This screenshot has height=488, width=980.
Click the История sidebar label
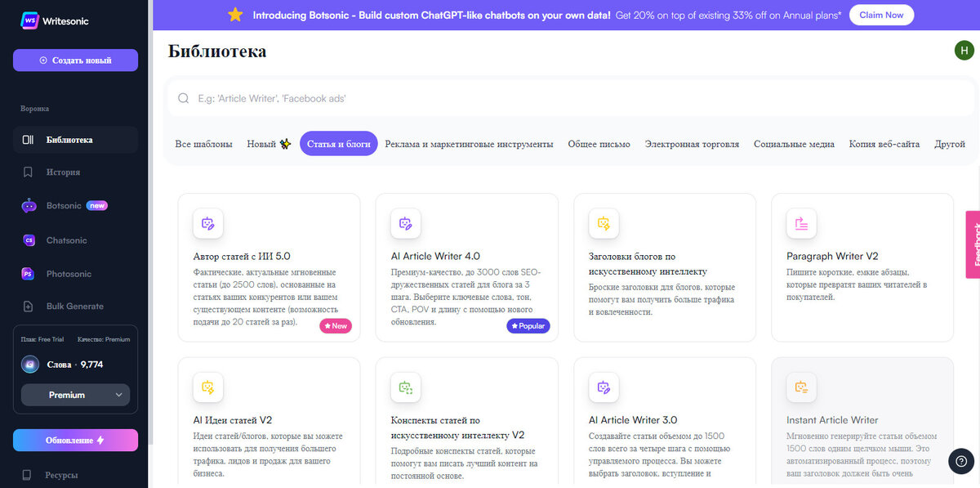click(63, 172)
